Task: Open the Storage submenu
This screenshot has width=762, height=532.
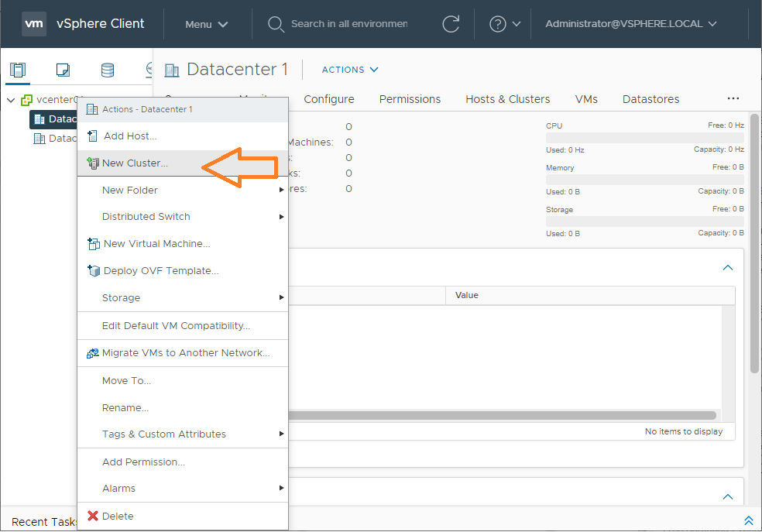Action: (x=183, y=298)
